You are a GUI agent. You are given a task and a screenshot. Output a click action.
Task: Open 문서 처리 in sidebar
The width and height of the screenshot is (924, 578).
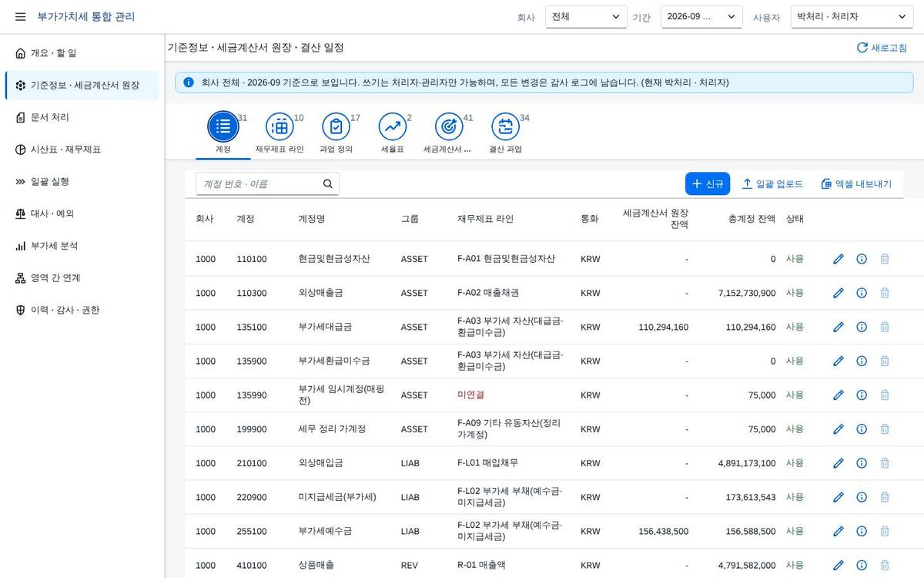82,117
